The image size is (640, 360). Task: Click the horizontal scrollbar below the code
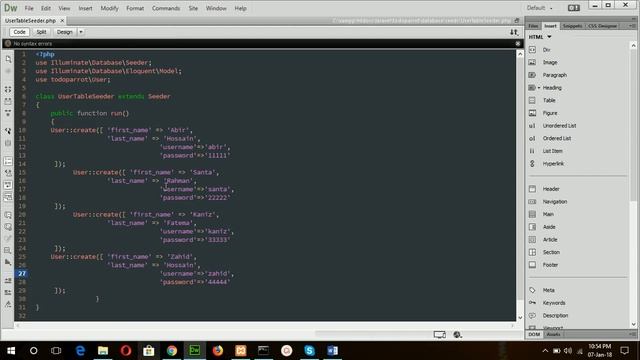tap(264, 326)
